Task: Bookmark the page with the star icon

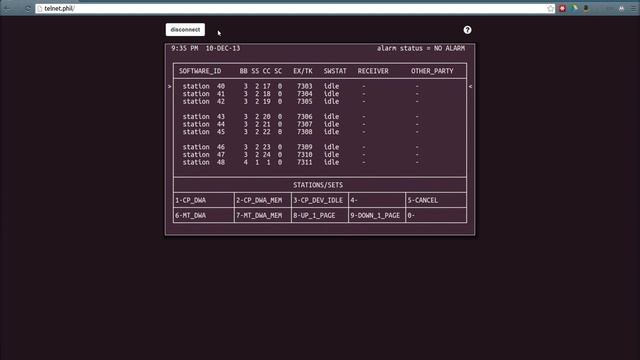Action: click(x=551, y=9)
